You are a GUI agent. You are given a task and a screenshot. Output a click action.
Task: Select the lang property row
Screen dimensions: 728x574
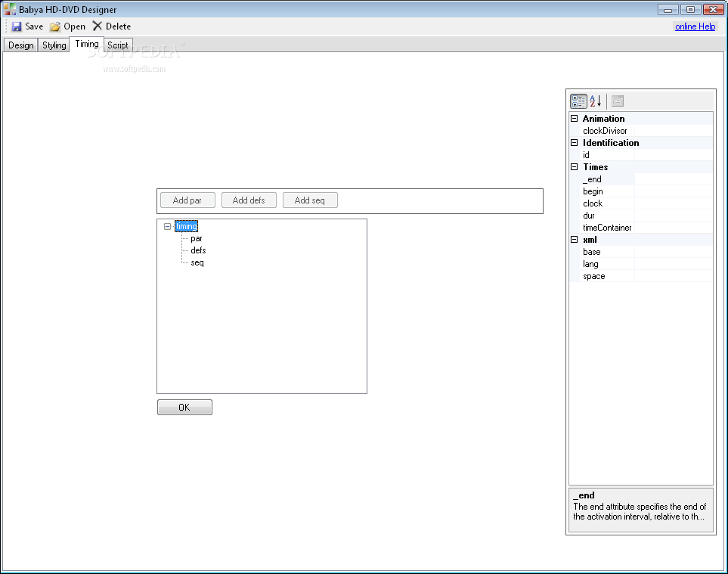pos(641,264)
